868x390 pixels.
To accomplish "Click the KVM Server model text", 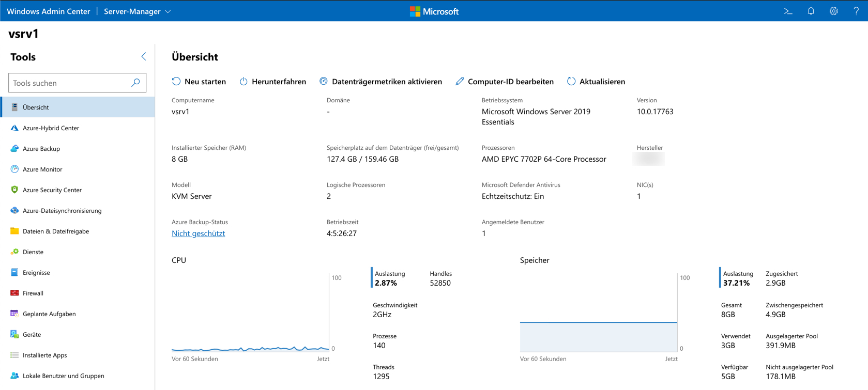I will [x=192, y=196].
